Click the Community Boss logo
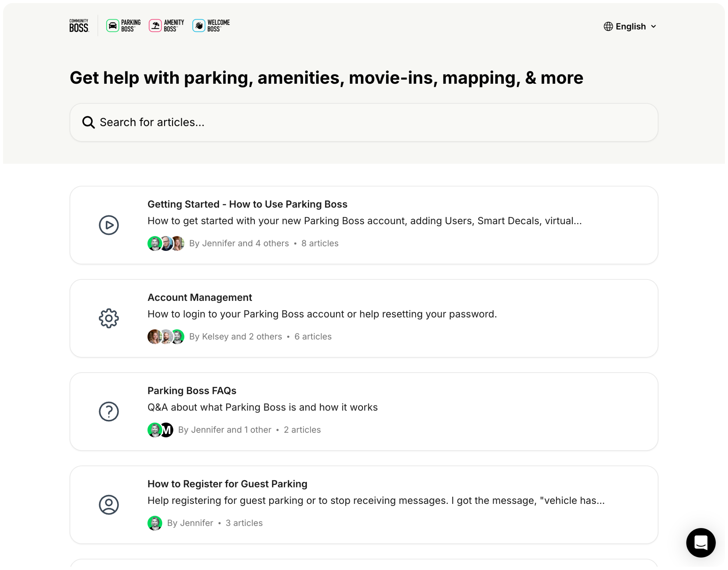 pos(79,26)
